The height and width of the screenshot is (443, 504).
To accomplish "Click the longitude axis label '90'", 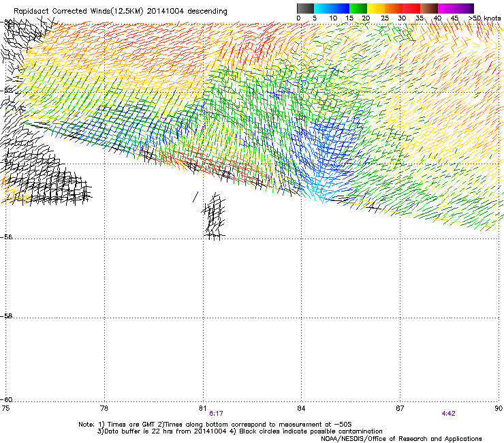I will (499, 408).
